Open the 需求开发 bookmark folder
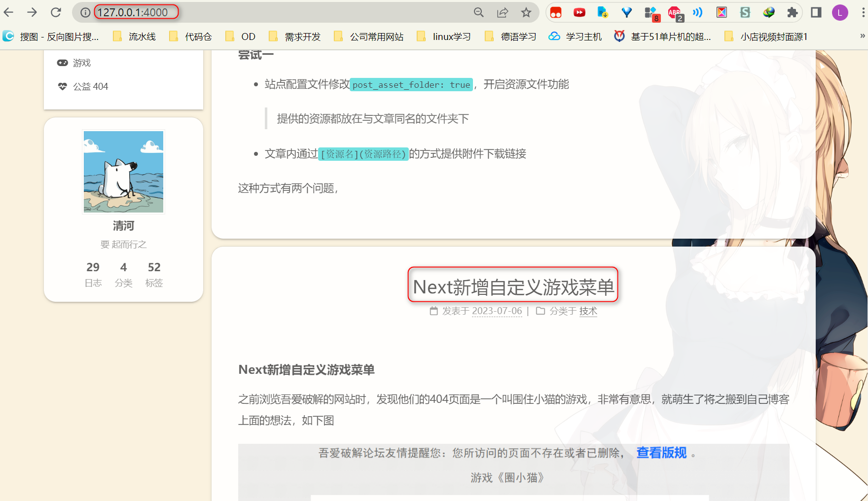Viewport: 868px width, 501px height. coord(294,36)
